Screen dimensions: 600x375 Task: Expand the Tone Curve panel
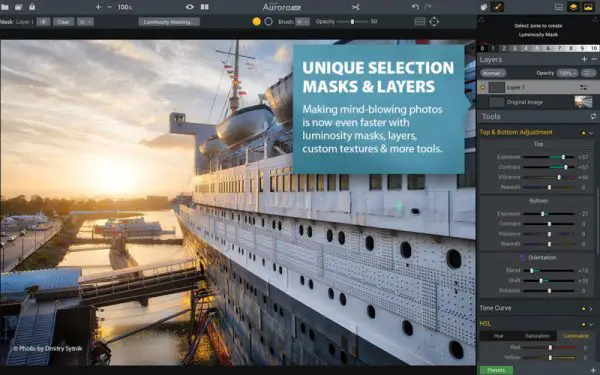(x=590, y=308)
